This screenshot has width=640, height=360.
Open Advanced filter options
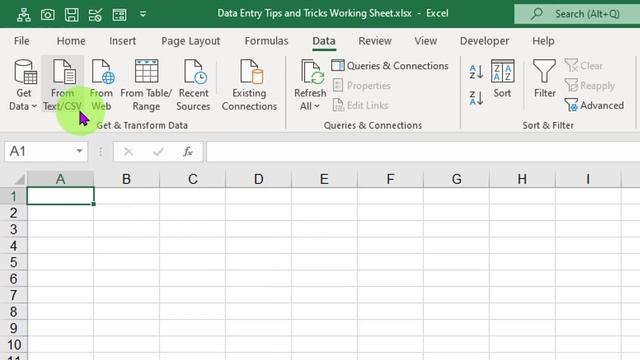pyautogui.click(x=594, y=105)
